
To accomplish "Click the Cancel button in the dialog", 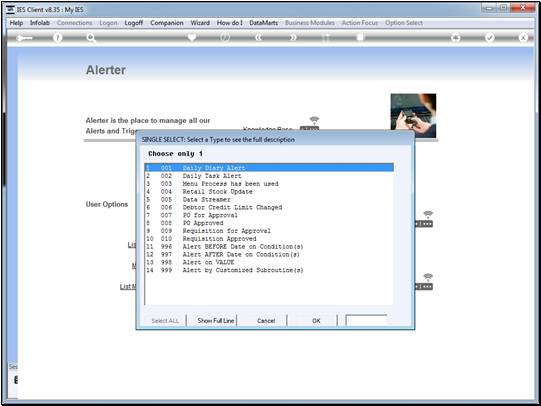I will [x=266, y=320].
